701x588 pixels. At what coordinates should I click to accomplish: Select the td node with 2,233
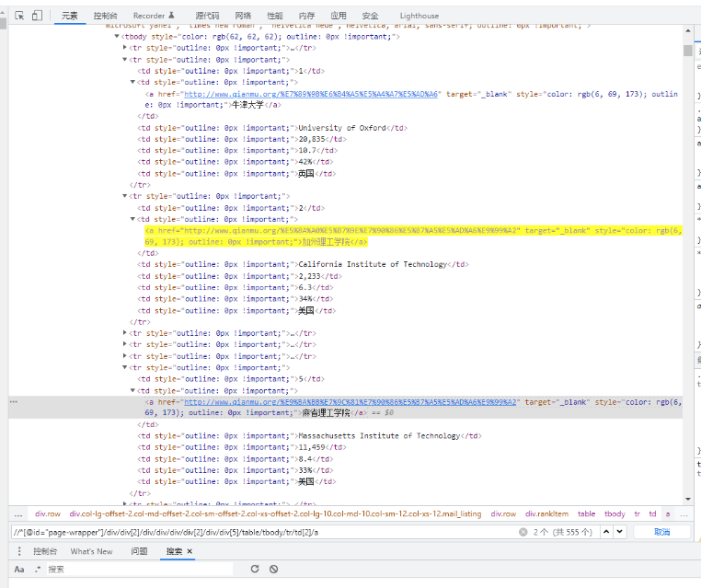[239, 276]
